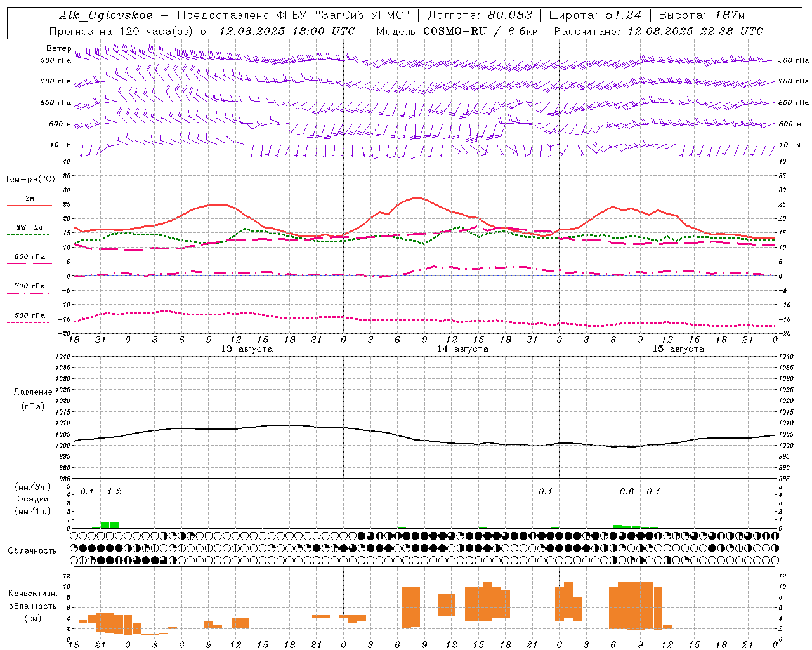The height and width of the screenshot is (650, 812).
Task: Click the Td 2м dew point legend entry
Action: point(29,227)
